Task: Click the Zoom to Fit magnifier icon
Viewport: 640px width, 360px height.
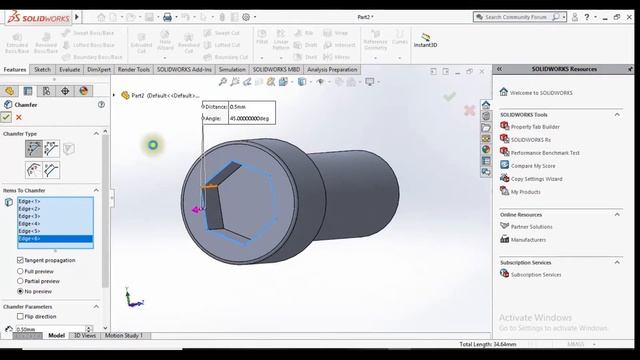Action: pyautogui.click(x=222, y=82)
